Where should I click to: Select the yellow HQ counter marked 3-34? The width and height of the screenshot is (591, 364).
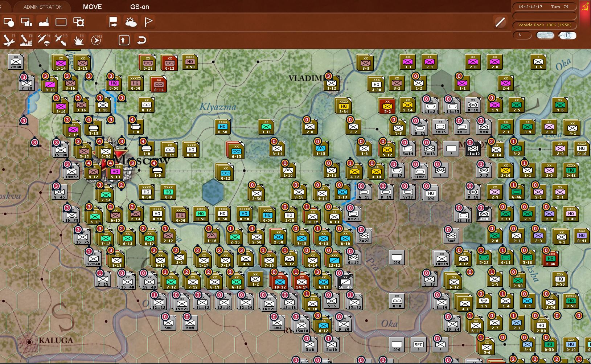(x=344, y=106)
